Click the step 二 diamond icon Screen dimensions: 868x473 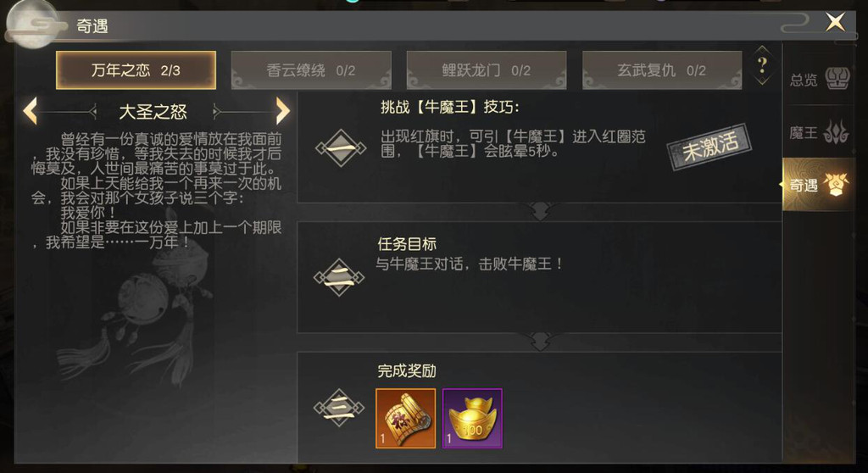click(339, 277)
